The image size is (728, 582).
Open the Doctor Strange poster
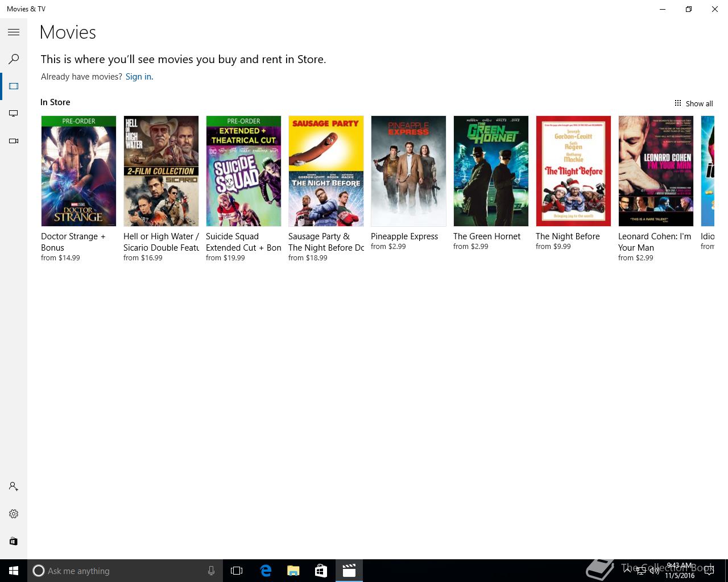pyautogui.click(x=78, y=171)
